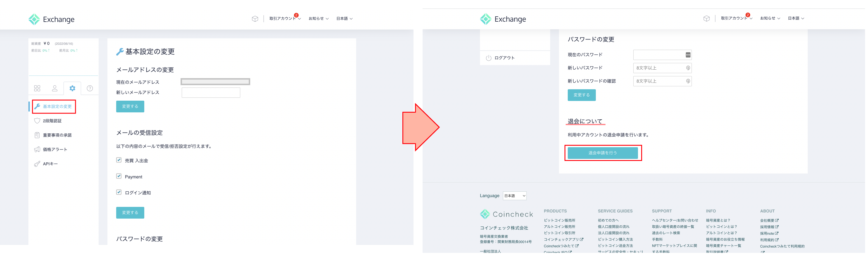868x254 pixels.
Task: Open the footer Language 日本語 dropdown
Action: coord(514,196)
